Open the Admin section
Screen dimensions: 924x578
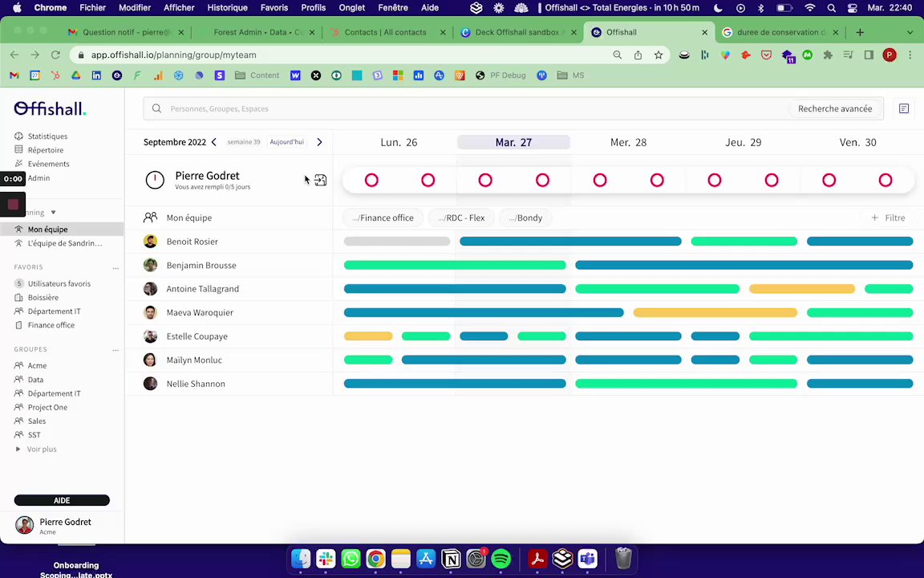pos(38,177)
